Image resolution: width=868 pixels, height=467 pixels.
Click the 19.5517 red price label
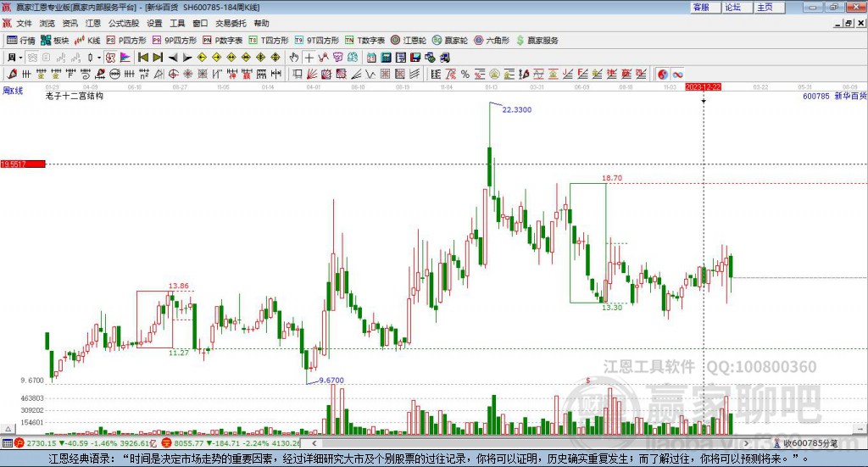pyautogui.click(x=23, y=164)
